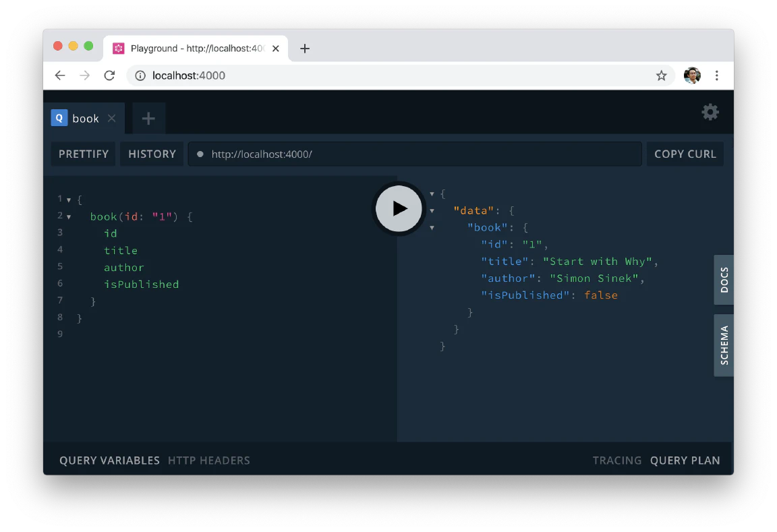The height and width of the screenshot is (532, 777).
Task: Open a new browser tab
Action: tap(305, 49)
